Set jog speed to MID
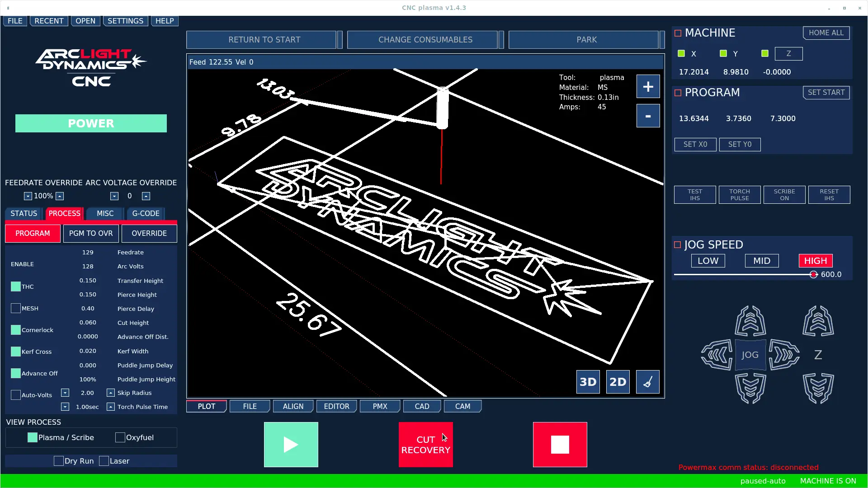The image size is (868, 488). pyautogui.click(x=761, y=261)
